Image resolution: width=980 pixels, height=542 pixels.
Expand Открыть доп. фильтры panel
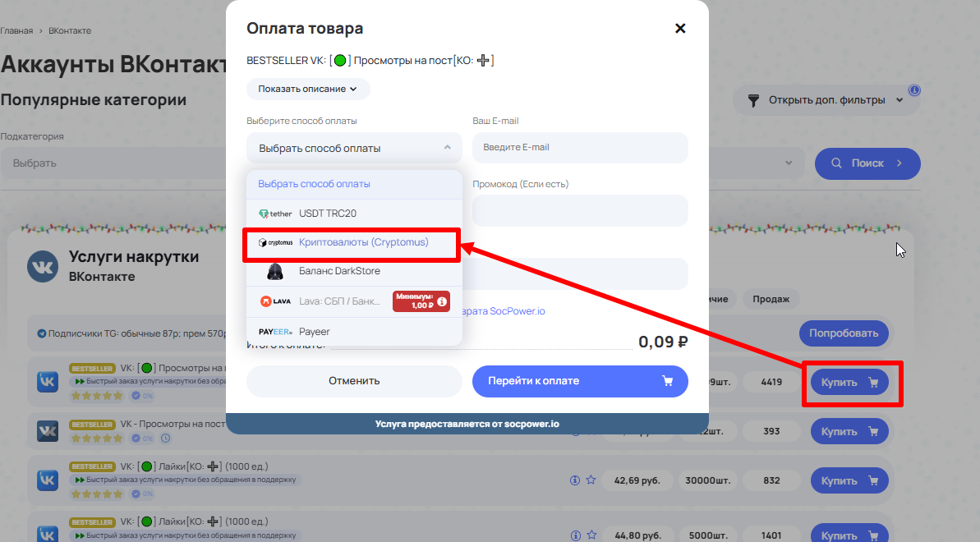(x=826, y=100)
